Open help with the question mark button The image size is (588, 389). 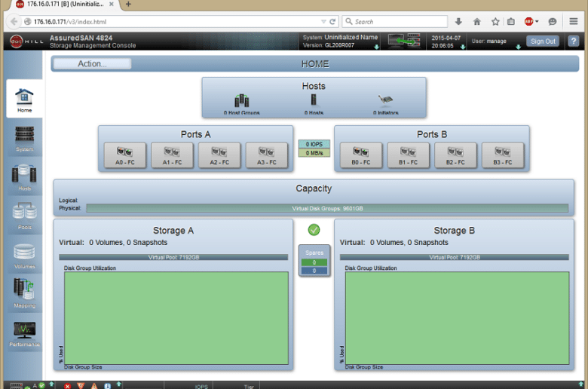tap(573, 41)
